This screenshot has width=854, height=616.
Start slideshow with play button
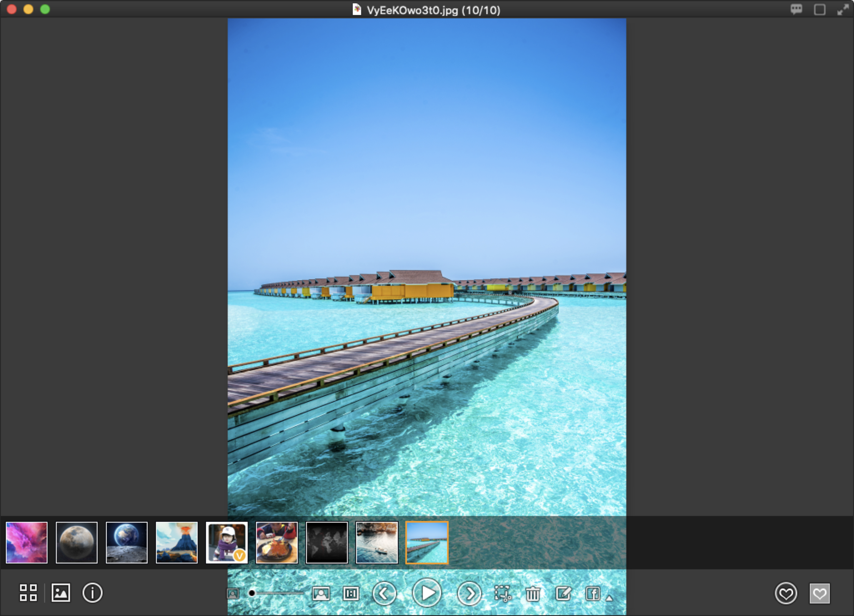[427, 593]
